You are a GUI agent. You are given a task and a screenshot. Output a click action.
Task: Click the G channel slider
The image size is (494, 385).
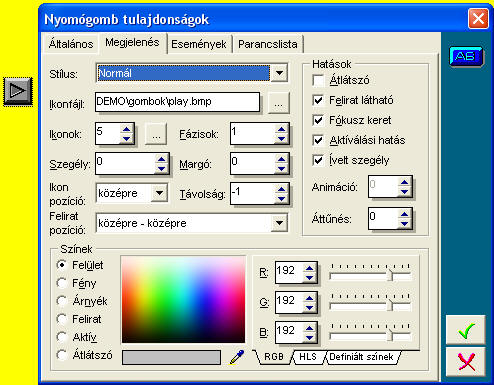click(370, 306)
